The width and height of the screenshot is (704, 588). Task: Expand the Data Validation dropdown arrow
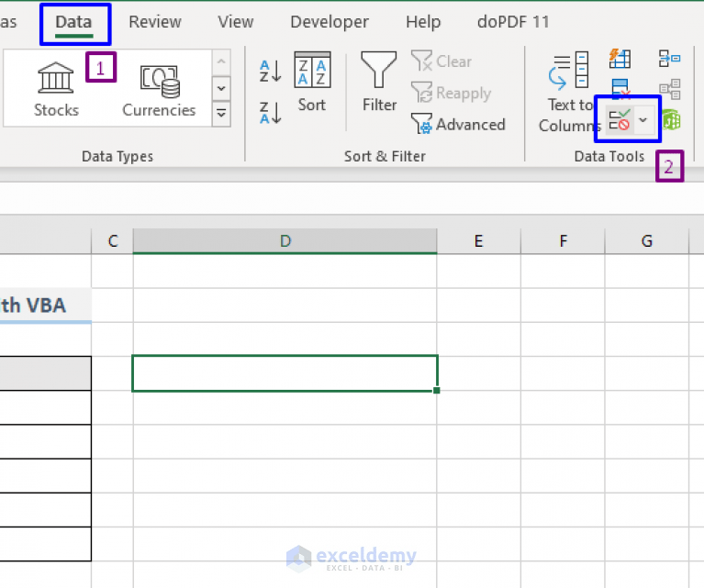coord(643,120)
